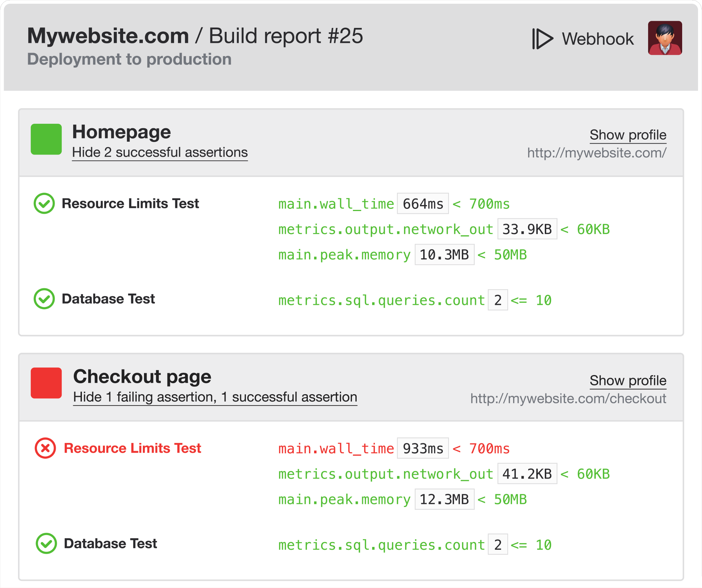This screenshot has height=588, width=702.
Task: Click the red Checkout page status square
Action: 46,383
